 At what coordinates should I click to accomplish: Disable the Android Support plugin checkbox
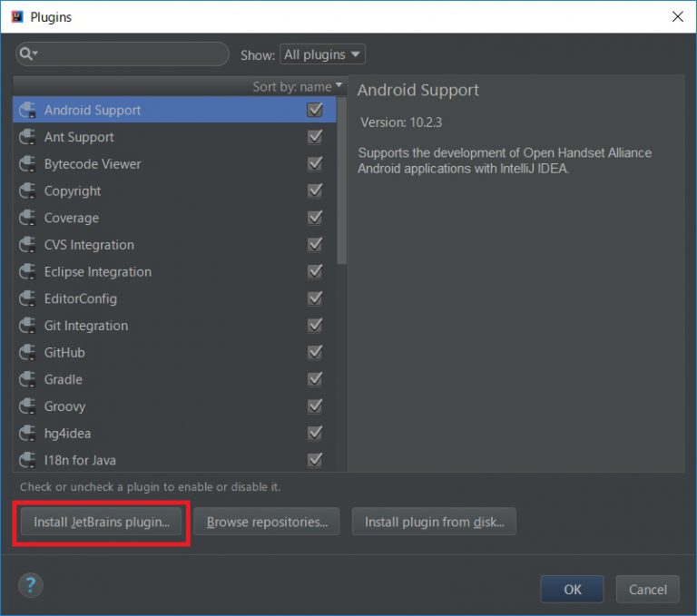(x=315, y=110)
